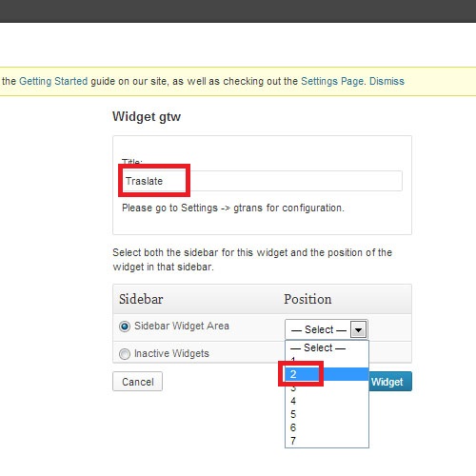Screen dimensions: 476x476
Task: Click the Sidebar Widget Area label
Action: pos(182,326)
